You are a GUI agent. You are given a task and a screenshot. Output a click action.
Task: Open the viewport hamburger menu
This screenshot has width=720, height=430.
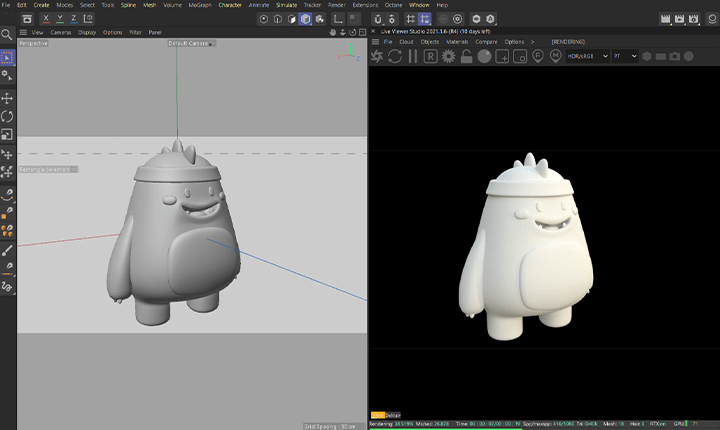click(x=23, y=32)
